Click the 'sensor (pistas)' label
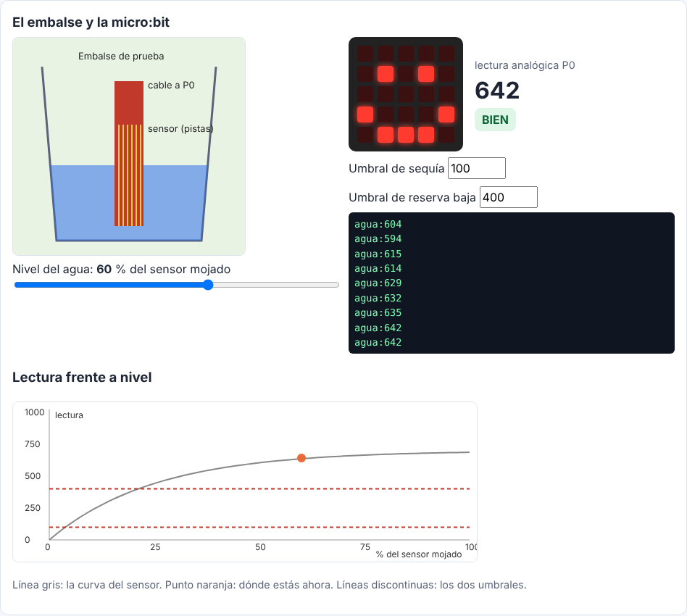687x616 pixels. (180, 128)
